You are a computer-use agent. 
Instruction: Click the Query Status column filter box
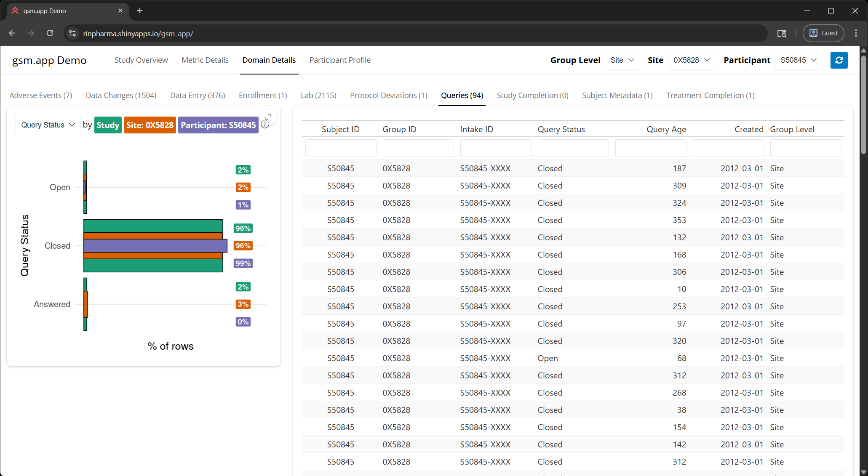(573, 148)
